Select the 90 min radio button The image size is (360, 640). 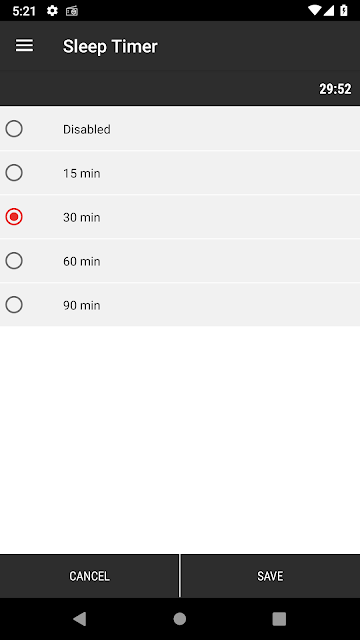(x=14, y=305)
